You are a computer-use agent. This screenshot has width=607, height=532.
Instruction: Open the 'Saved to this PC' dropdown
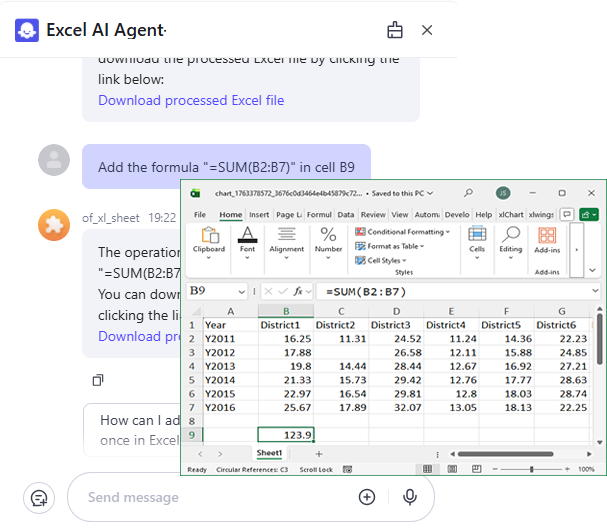(402, 193)
